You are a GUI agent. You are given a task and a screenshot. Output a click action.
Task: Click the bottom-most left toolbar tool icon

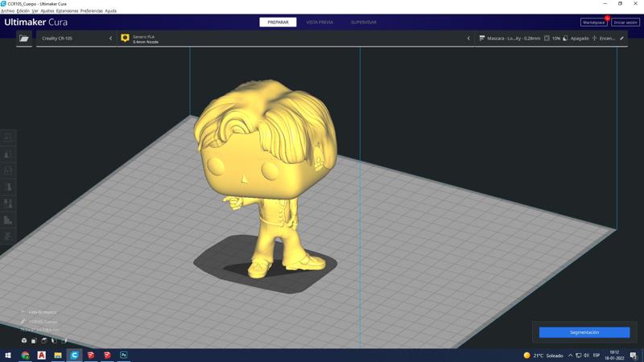[x=8, y=236]
